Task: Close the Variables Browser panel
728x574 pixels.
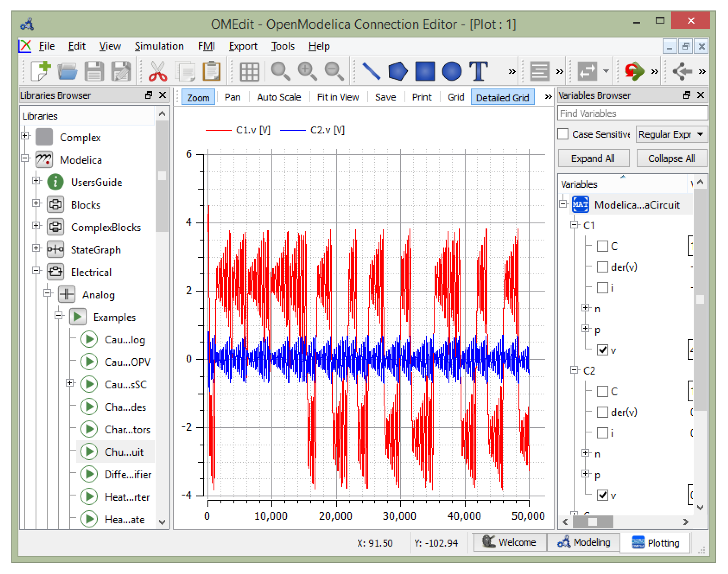Action: click(x=701, y=95)
